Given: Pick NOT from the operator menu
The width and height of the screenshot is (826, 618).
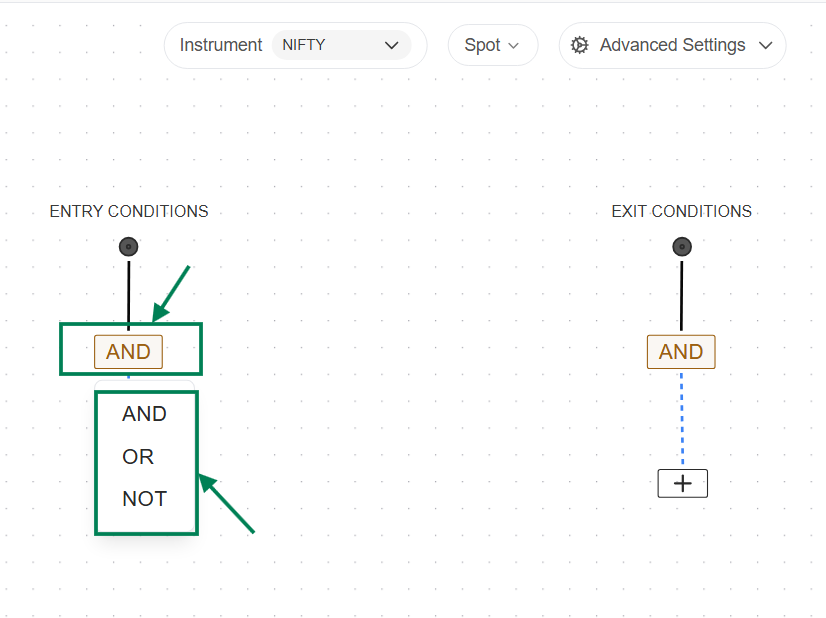Looking at the screenshot, I should (x=144, y=499).
